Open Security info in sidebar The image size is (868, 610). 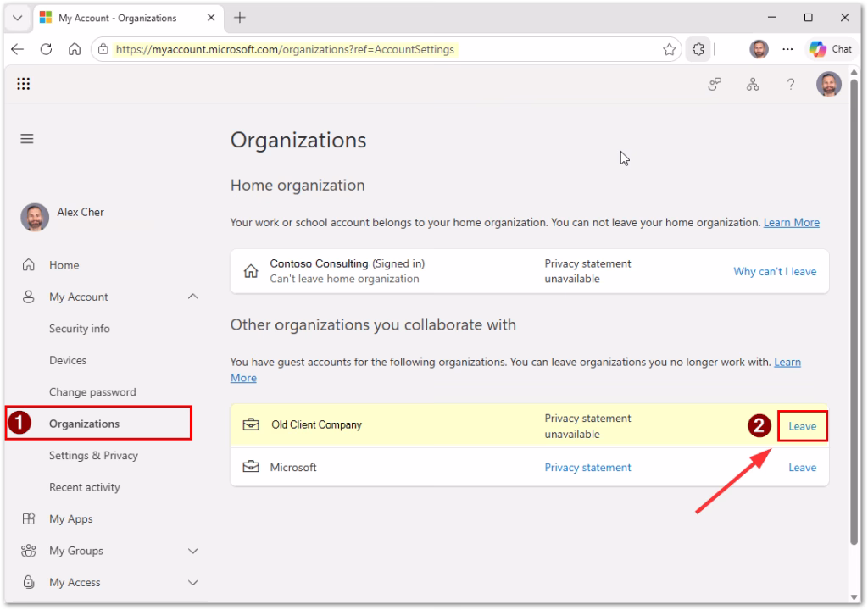coord(80,329)
